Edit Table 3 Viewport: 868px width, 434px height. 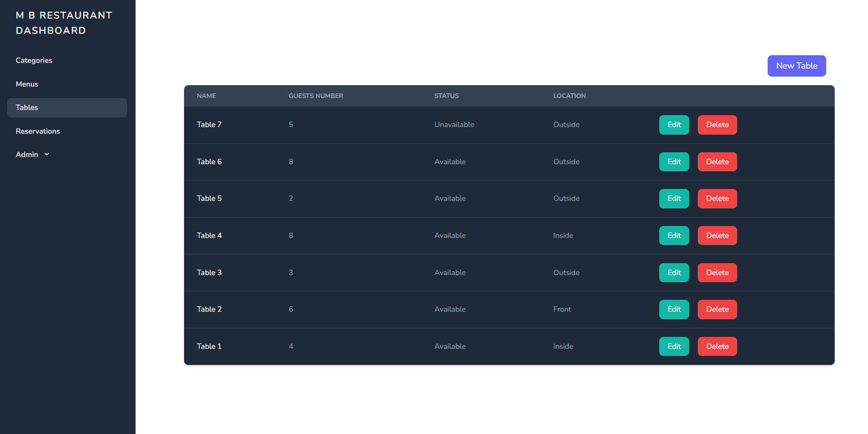[x=674, y=273]
